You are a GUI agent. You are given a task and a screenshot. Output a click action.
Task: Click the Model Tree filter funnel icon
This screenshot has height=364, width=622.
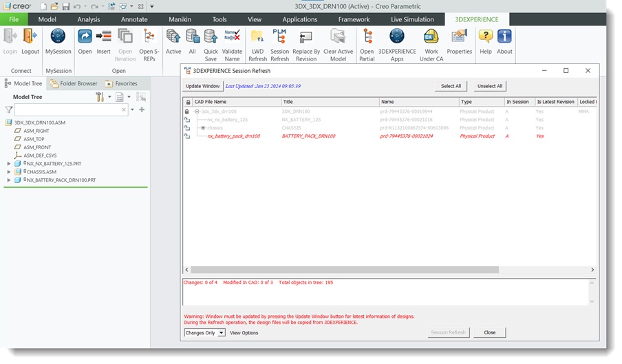coord(9,110)
